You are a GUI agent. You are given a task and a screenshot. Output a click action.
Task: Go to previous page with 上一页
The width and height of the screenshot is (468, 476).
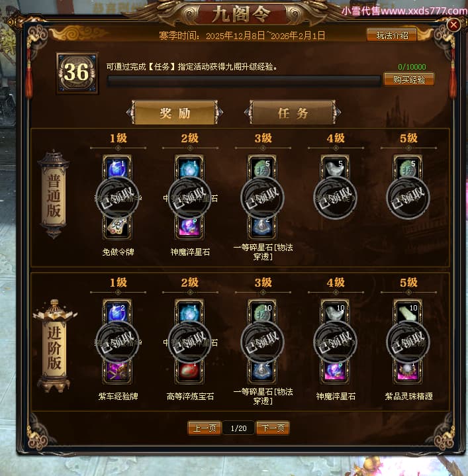(x=205, y=428)
